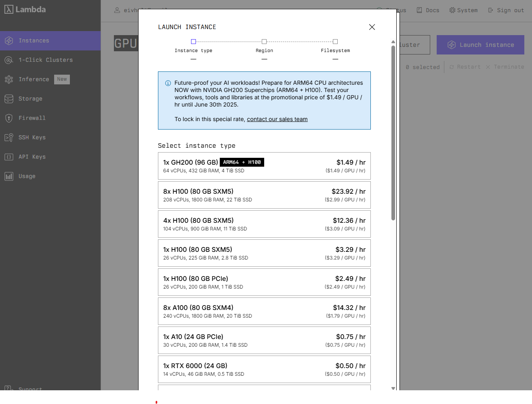Click the Lambda logo icon
The width and height of the screenshot is (532, 404).
tap(9, 9)
